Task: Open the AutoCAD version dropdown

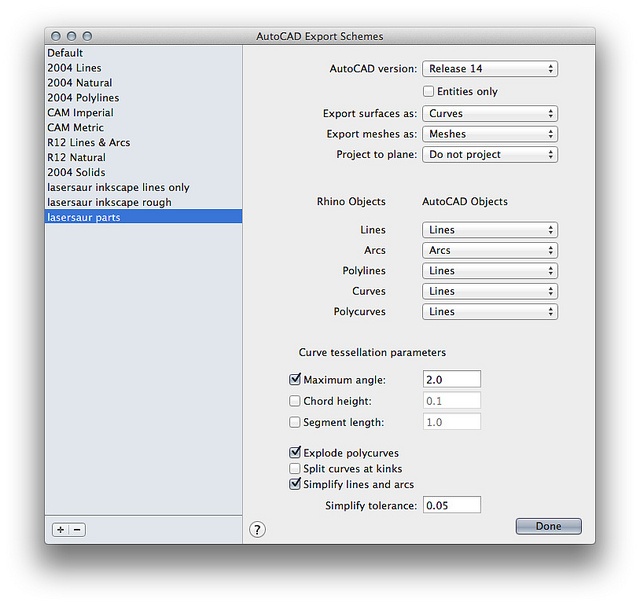Action: [x=490, y=69]
